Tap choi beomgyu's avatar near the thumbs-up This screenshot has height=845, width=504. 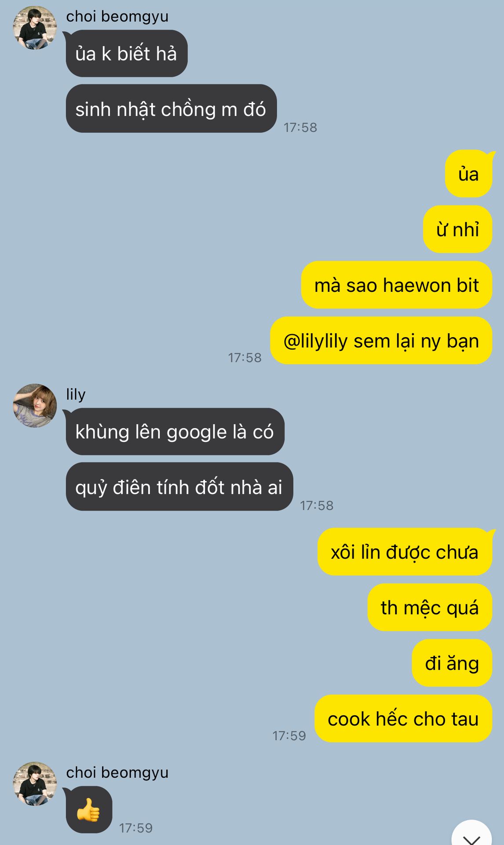[x=35, y=784]
